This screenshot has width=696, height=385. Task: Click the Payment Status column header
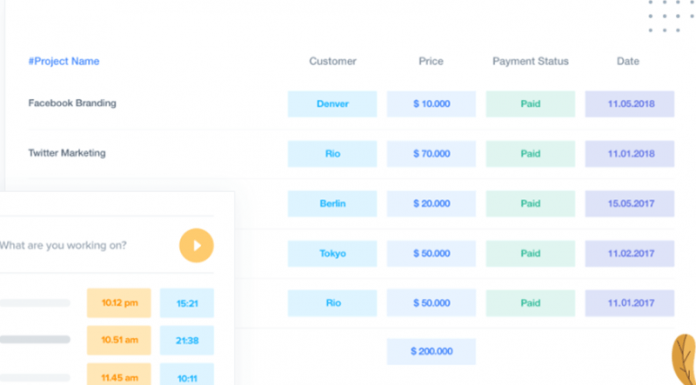(x=530, y=61)
